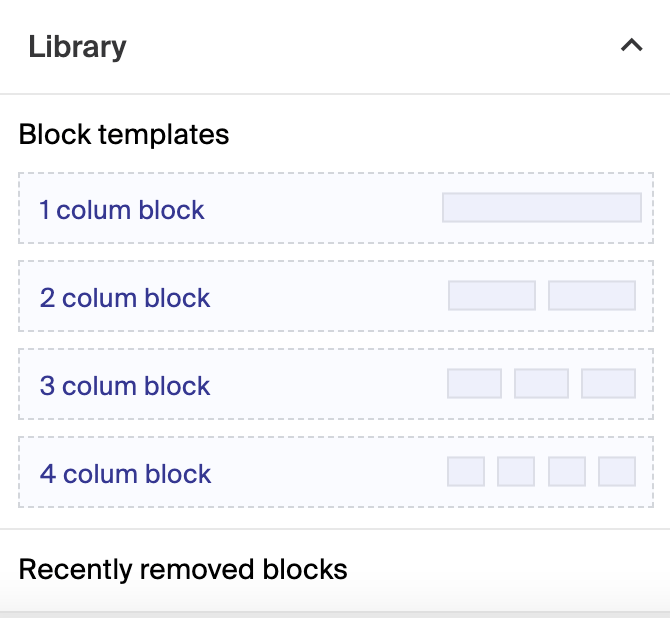Click the single-column layout preview icon
Screen dimensions: 670x618
[x=541, y=208]
